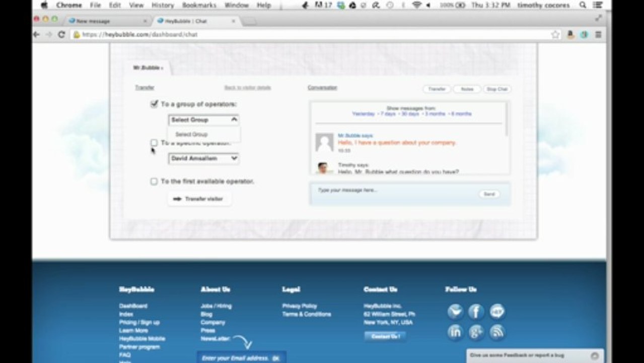Click the conversation scrollbar
This screenshot has width=644, height=363.
(x=507, y=120)
